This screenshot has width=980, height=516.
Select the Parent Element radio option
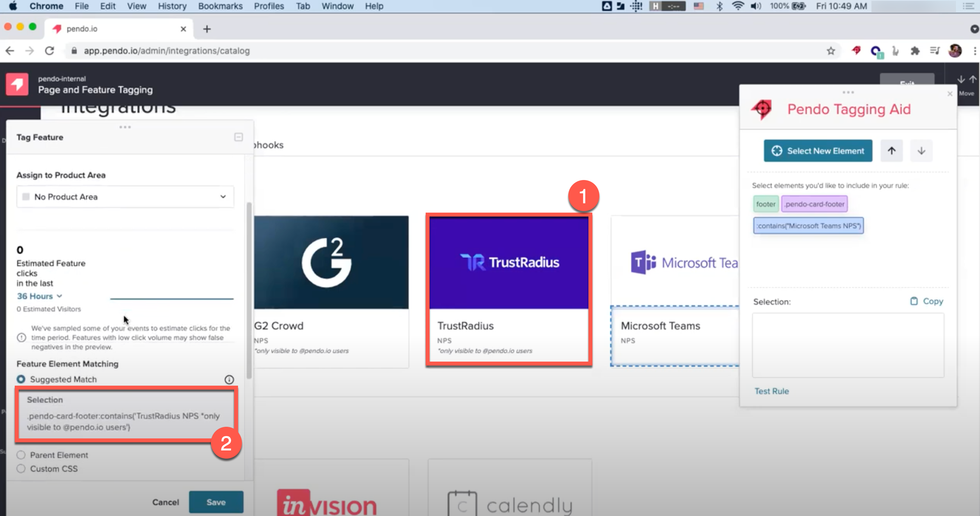coord(21,455)
